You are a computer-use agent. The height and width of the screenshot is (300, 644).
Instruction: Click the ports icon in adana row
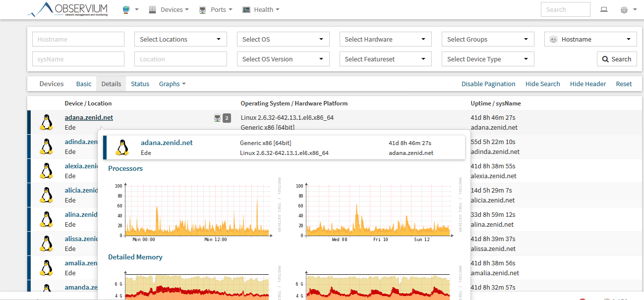click(x=217, y=118)
